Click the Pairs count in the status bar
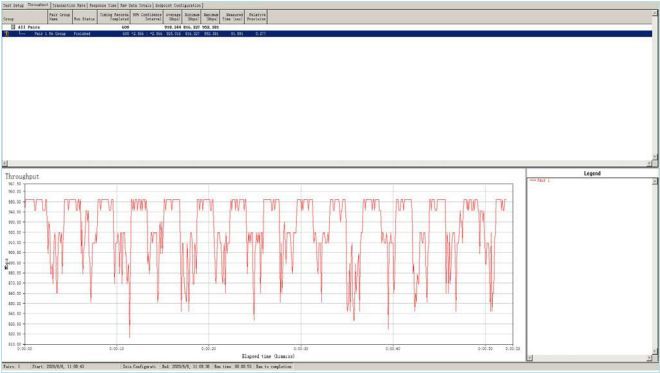Image resolution: width=660 pixels, height=373 pixels. pyautogui.click(x=11, y=367)
